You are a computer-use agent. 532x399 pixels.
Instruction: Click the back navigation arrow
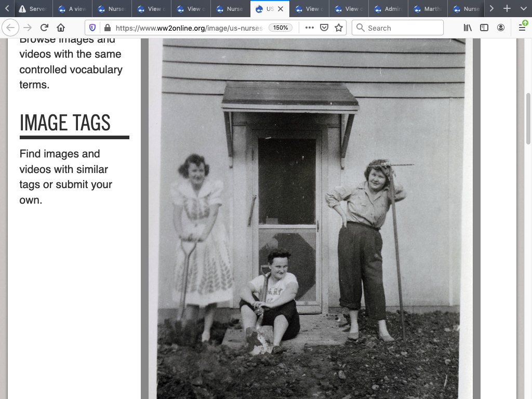pyautogui.click(x=11, y=28)
